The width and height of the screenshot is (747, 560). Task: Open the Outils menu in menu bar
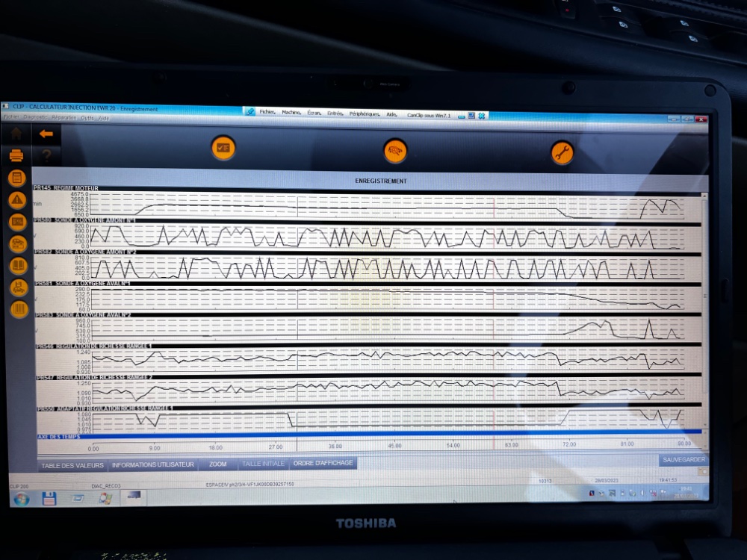87,118
